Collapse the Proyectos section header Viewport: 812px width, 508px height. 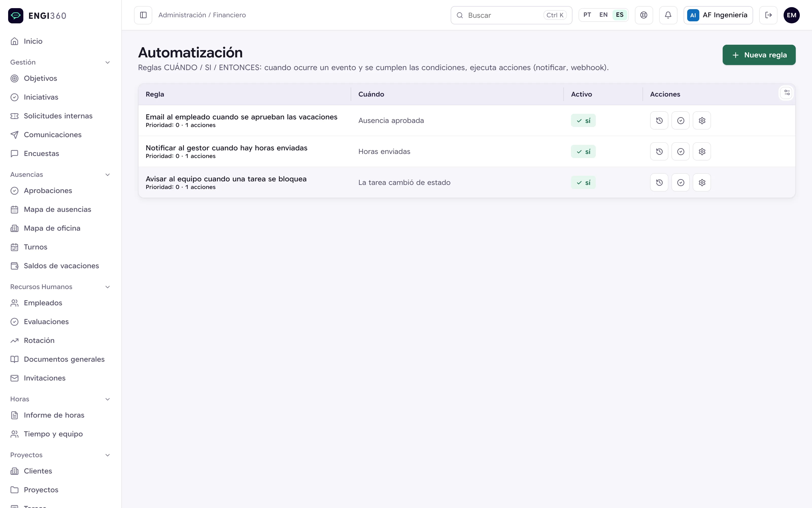(60, 455)
